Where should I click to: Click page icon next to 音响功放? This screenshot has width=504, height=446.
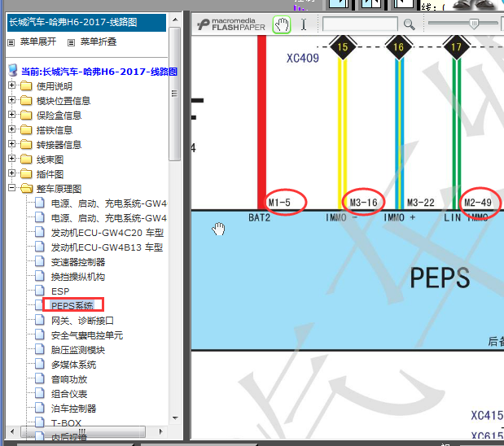[x=40, y=378]
